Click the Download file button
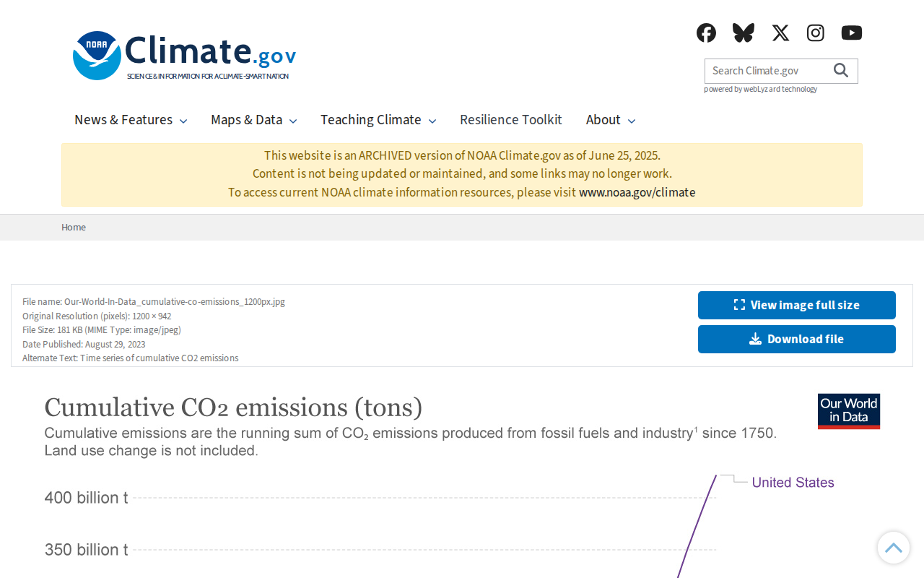 tap(797, 339)
